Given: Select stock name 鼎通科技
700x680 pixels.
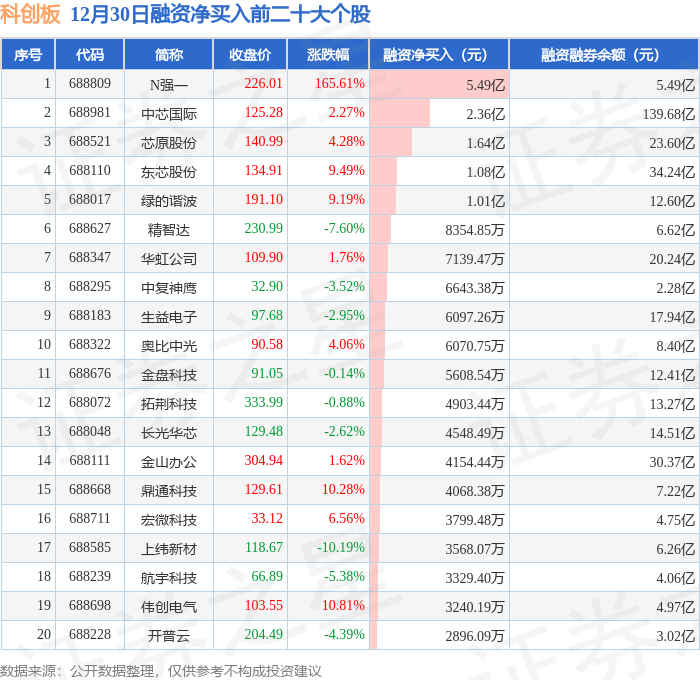Looking at the screenshot, I should [x=169, y=491].
